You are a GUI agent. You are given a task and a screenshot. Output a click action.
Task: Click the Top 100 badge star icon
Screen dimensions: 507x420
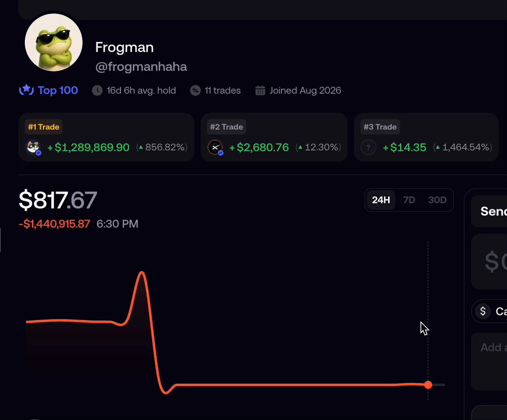[x=26, y=90]
